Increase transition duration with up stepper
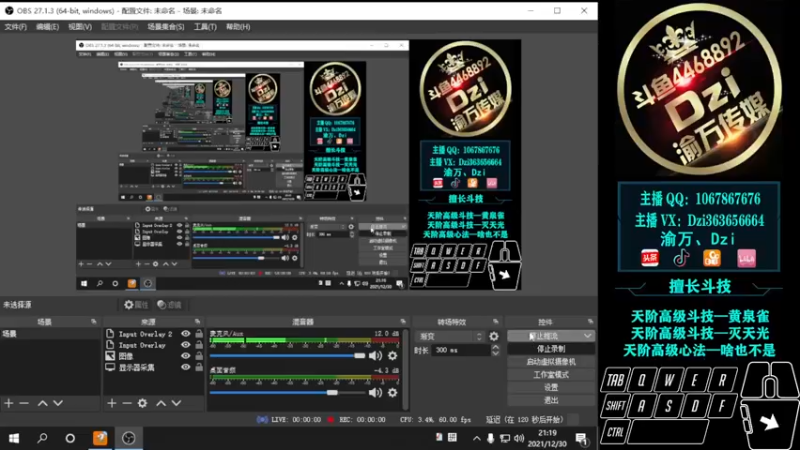This screenshot has width=800, height=450. pyautogui.click(x=495, y=347)
